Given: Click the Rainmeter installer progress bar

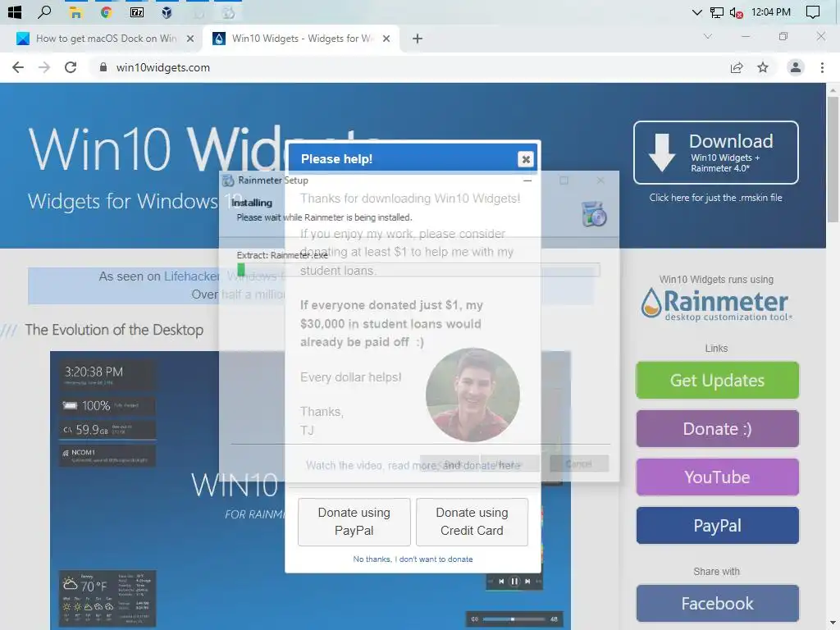Looking at the screenshot, I should pyautogui.click(x=418, y=269).
